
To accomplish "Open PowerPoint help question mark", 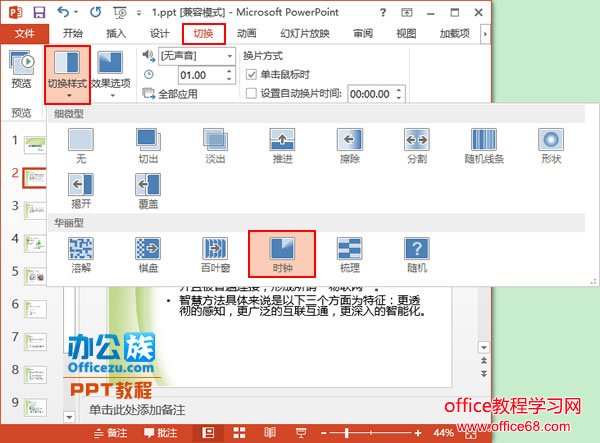I will [382, 13].
